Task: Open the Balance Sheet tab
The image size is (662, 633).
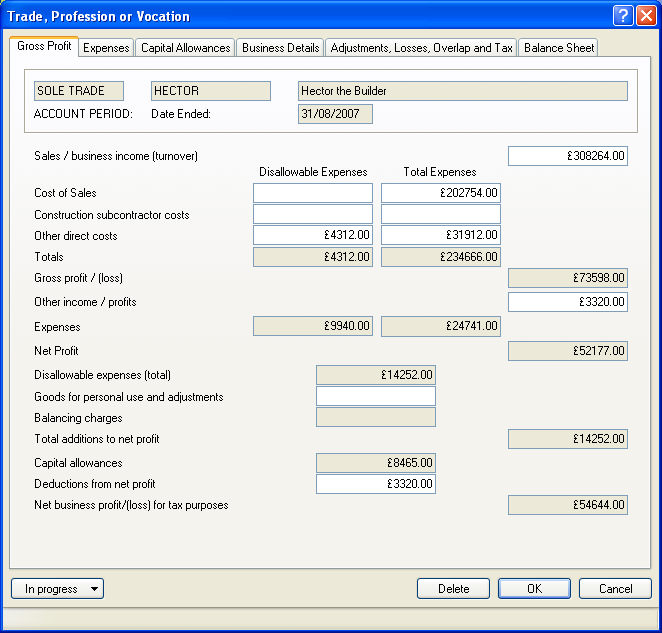Action: pyautogui.click(x=558, y=48)
